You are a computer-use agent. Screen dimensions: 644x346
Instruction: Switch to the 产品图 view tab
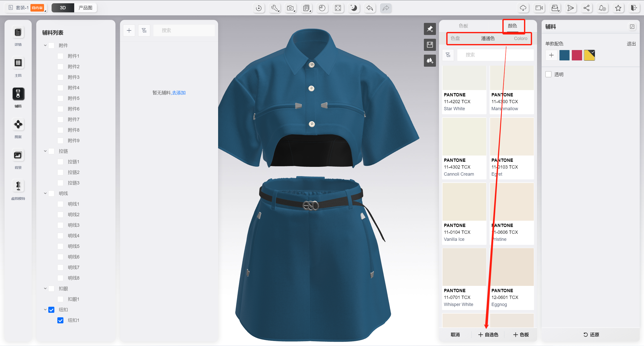click(85, 8)
